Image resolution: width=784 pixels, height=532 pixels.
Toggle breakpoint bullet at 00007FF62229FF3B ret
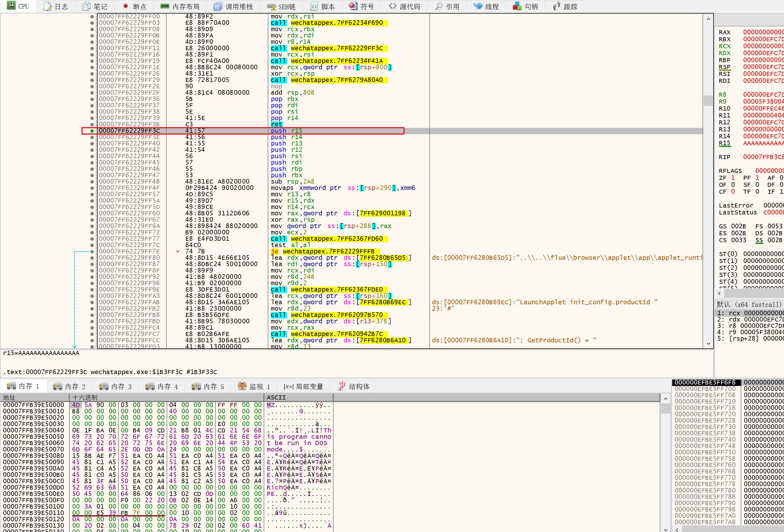[92, 124]
